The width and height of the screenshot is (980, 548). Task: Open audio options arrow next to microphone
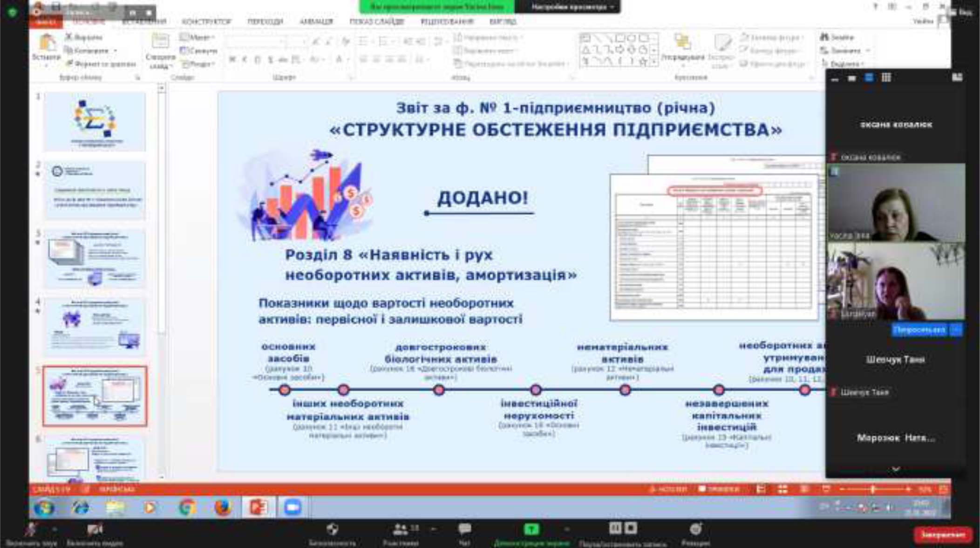(x=55, y=529)
